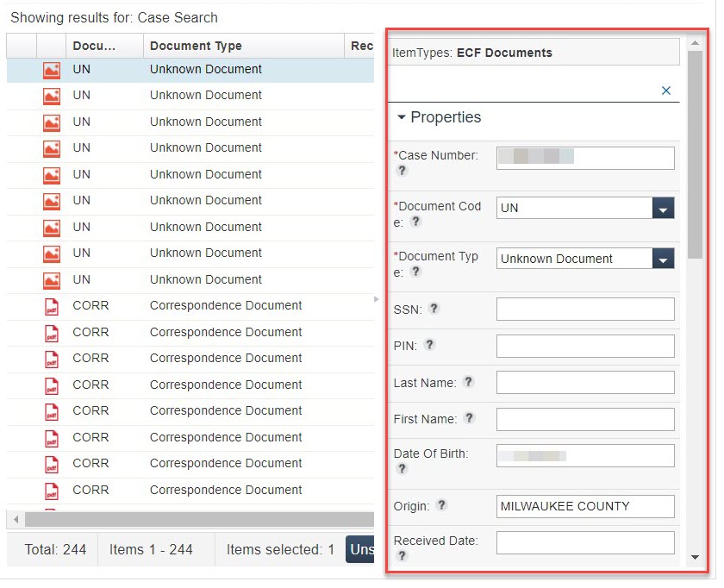
Task: Click the partially visible Uns button
Action: point(360,549)
